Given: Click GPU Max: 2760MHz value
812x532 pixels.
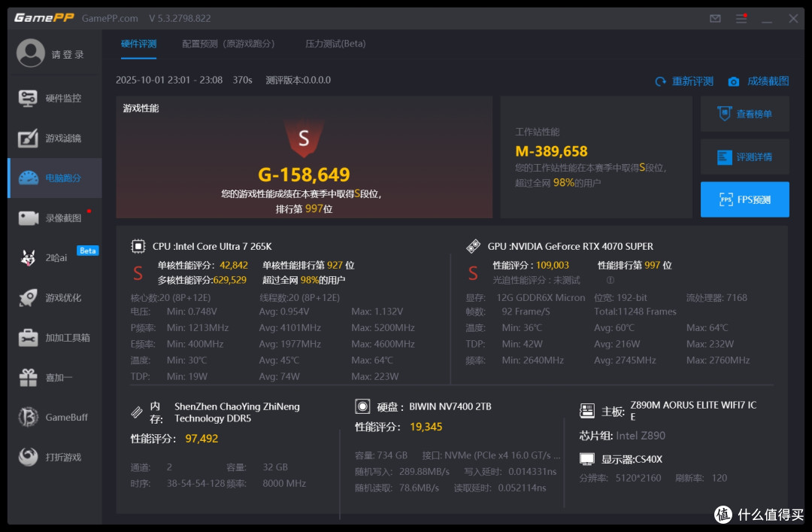Looking at the screenshot, I should (718, 360).
